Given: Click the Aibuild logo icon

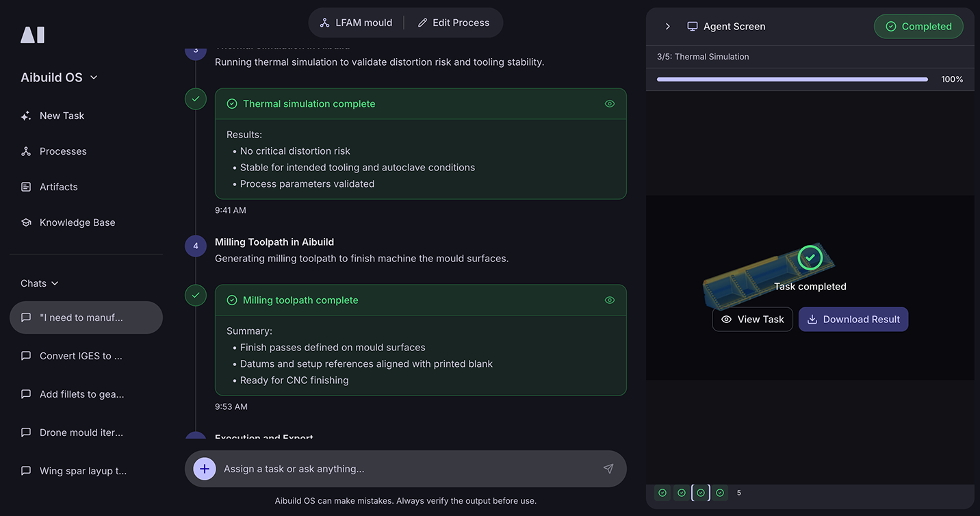Looking at the screenshot, I should 32,35.
